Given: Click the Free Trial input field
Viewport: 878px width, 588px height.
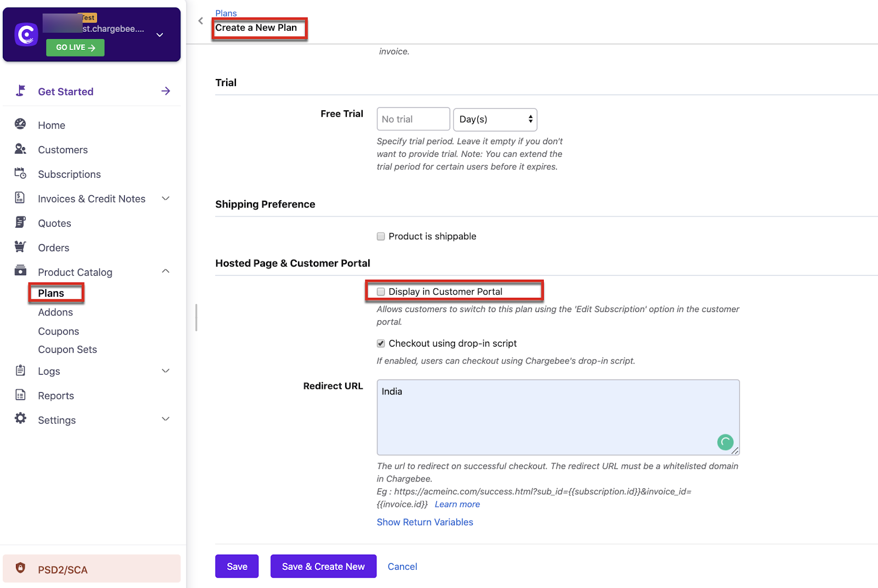Looking at the screenshot, I should click(x=413, y=119).
